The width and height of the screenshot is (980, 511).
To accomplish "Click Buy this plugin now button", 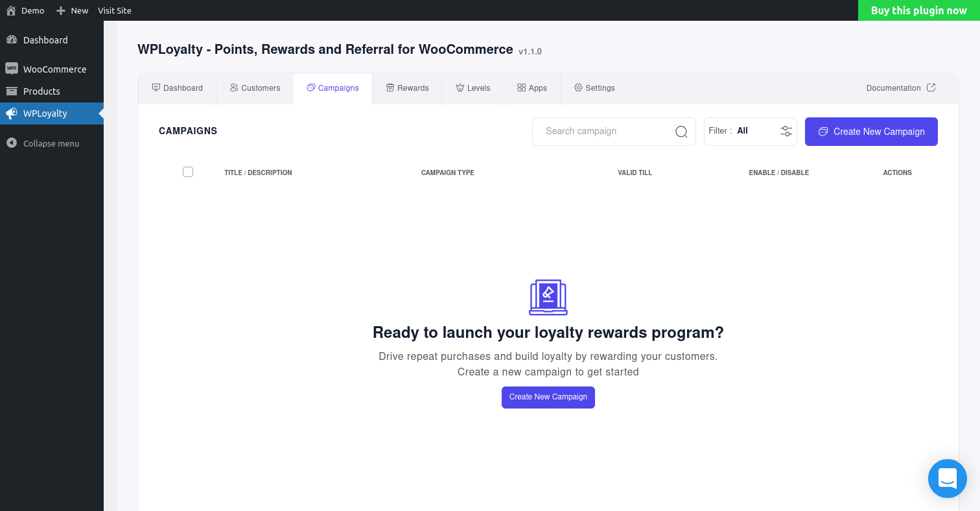I will tap(919, 10).
